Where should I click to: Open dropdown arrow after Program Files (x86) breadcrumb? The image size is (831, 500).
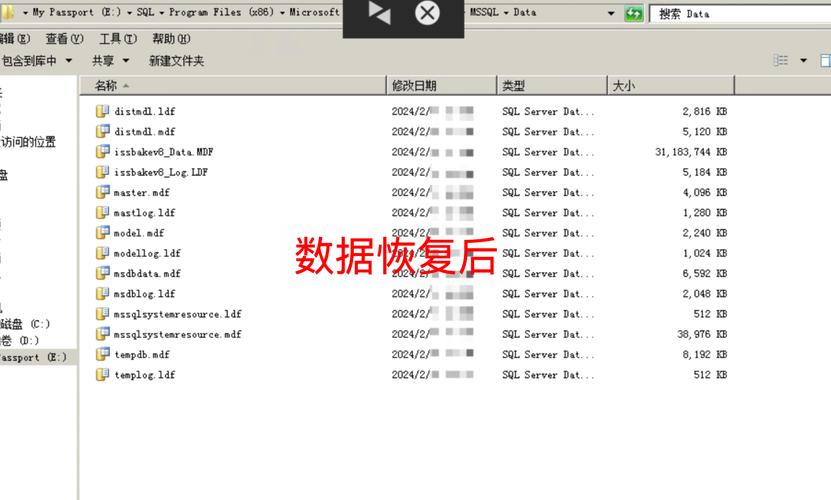(282, 12)
